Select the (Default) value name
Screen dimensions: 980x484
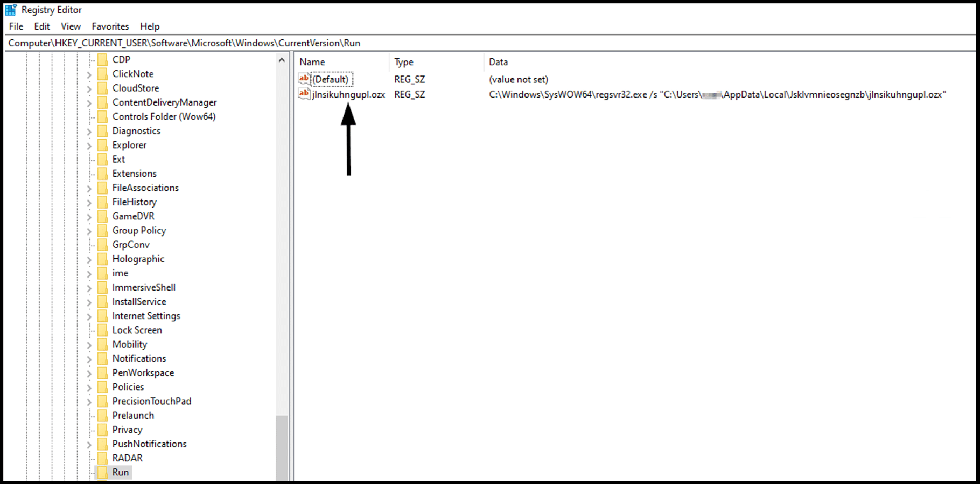point(331,79)
